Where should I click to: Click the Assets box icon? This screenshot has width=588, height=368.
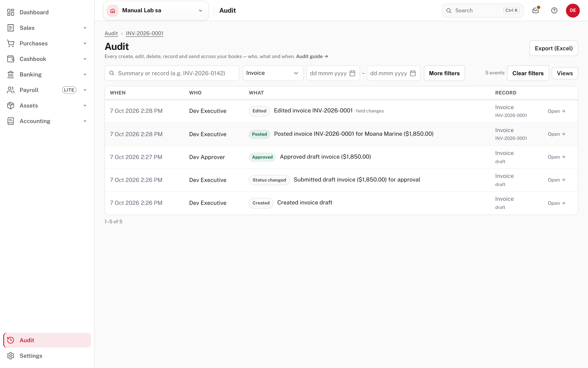click(11, 106)
